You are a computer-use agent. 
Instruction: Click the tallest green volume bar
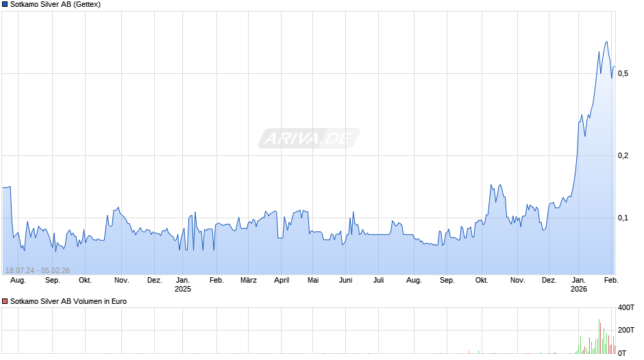point(599,336)
